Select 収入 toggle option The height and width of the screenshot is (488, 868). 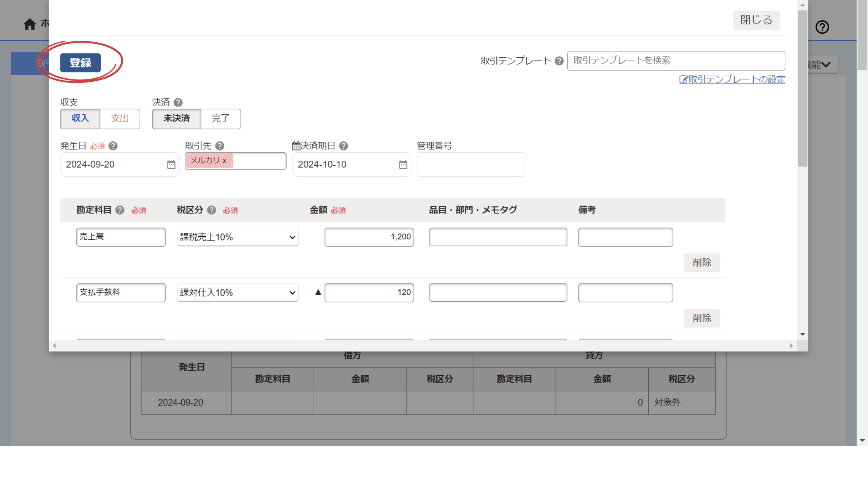tap(80, 119)
